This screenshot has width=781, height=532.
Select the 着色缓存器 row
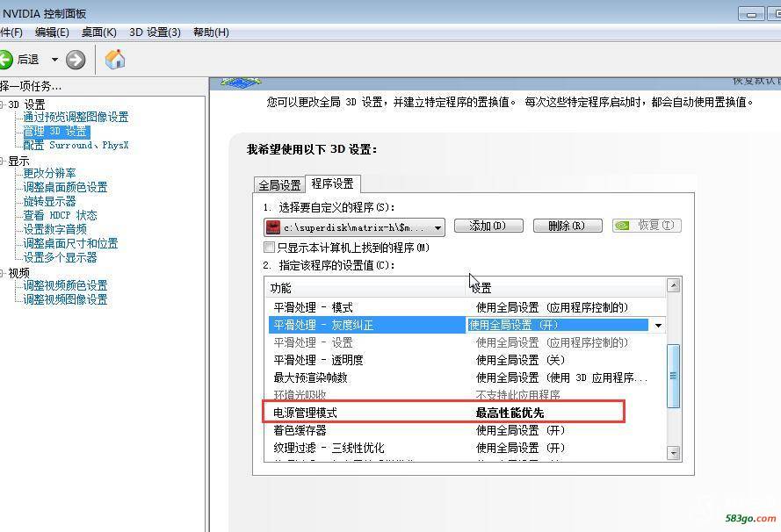click(466, 430)
